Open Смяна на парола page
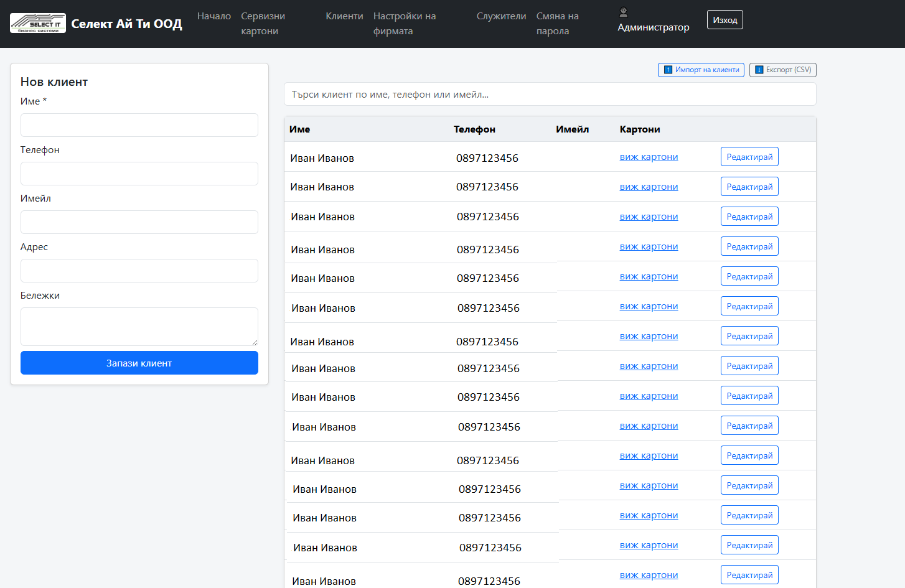The height and width of the screenshot is (588, 905). pyautogui.click(x=558, y=24)
